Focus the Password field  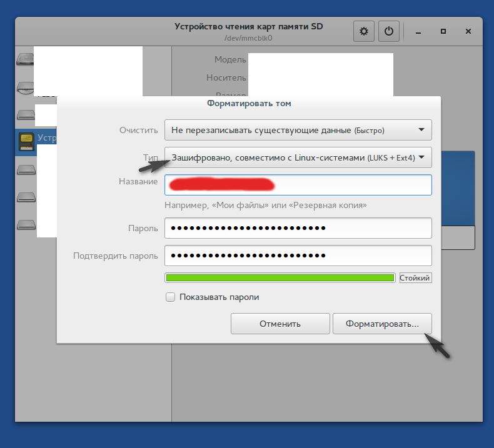[x=298, y=228]
